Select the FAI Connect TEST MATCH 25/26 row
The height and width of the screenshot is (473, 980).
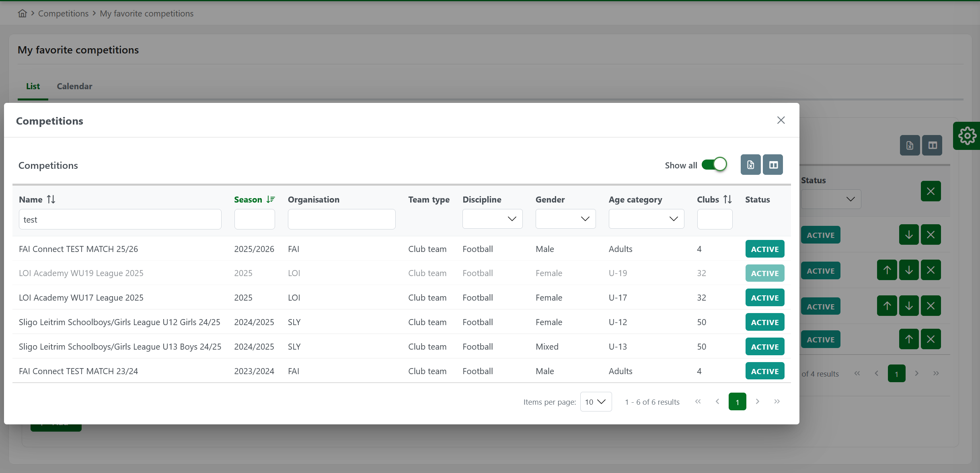[x=78, y=249]
